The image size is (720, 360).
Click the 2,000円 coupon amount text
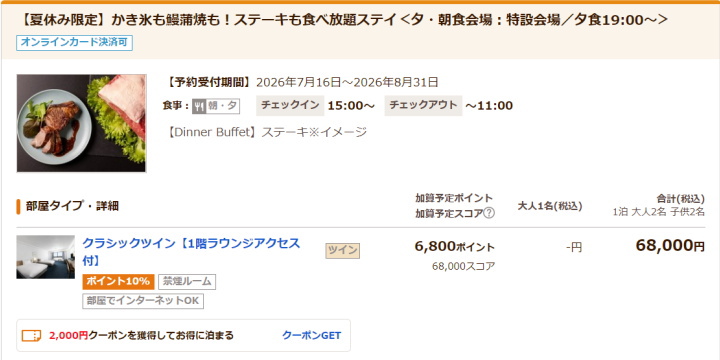[x=68, y=336]
